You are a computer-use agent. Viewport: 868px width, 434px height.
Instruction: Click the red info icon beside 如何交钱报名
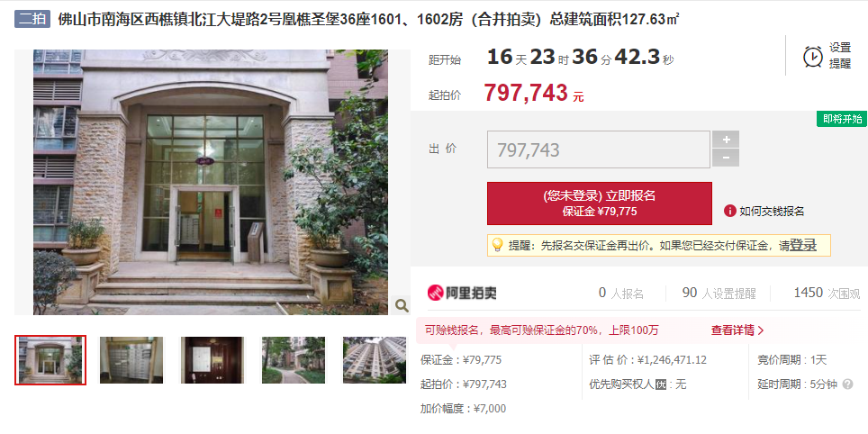[x=729, y=211]
